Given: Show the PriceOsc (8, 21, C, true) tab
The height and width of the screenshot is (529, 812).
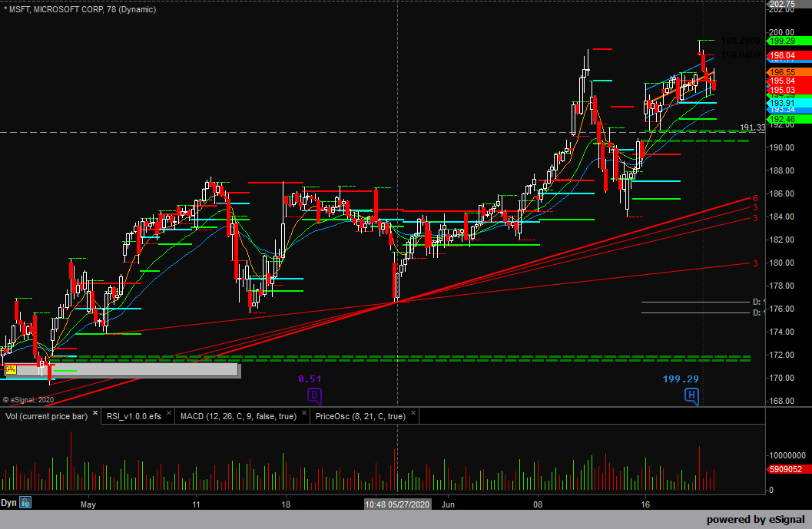Looking at the screenshot, I should (360, 416).
